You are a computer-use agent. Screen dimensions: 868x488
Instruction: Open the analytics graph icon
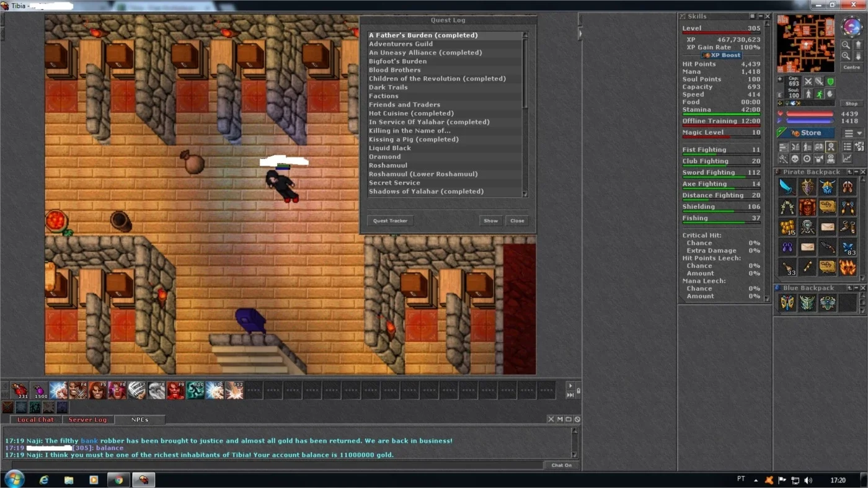pos(848,159)
